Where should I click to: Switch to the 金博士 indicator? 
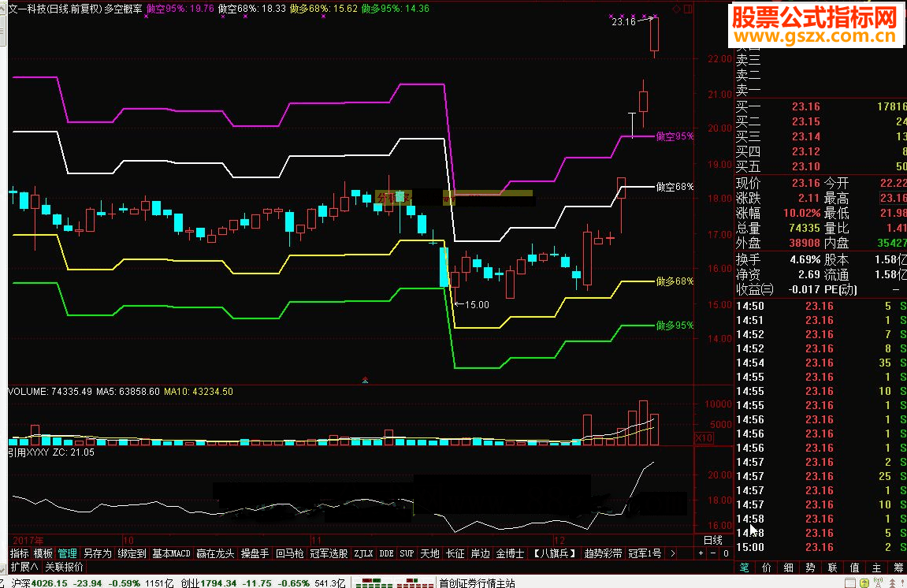(x=510, y=553)
